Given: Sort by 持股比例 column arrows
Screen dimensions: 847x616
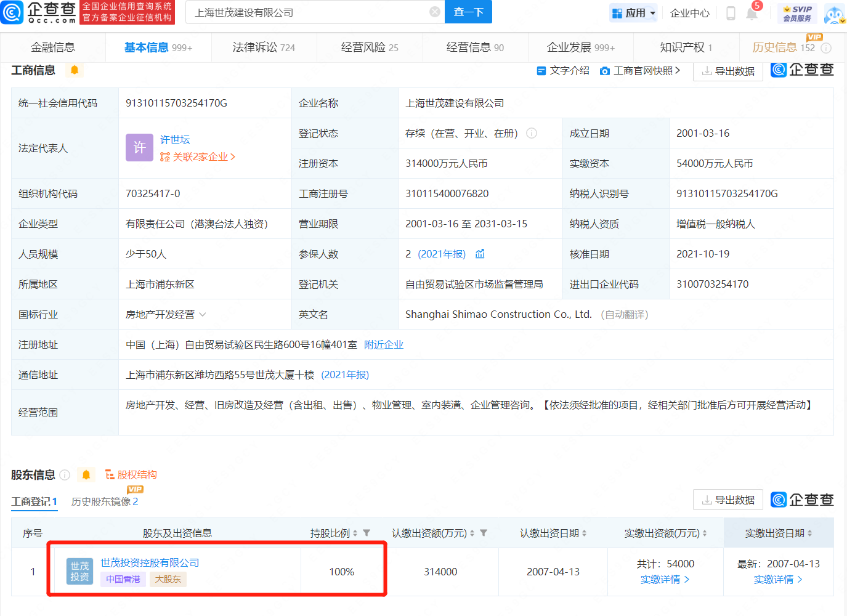Looking at the screenshot, I should click(355, 533).
